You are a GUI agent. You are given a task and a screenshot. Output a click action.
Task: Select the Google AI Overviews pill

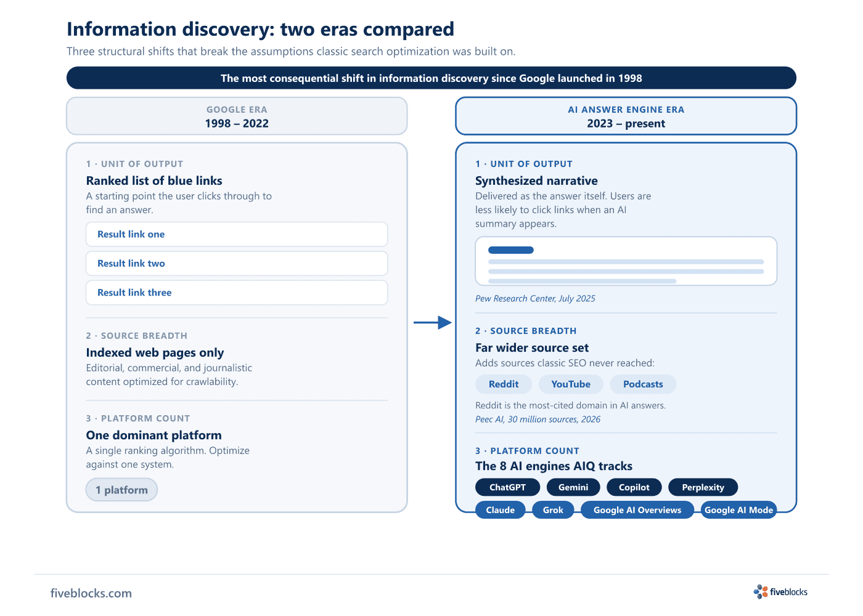(x=637, y=510)
